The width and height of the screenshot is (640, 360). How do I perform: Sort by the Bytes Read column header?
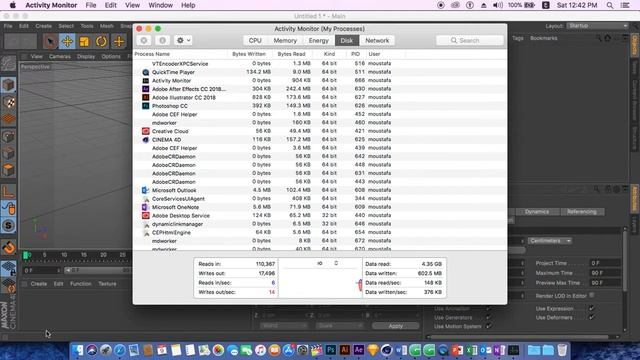291,54
